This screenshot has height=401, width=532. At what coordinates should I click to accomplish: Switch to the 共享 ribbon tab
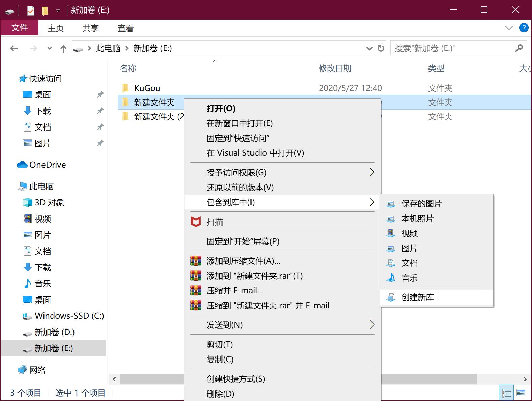coord(91,28)
